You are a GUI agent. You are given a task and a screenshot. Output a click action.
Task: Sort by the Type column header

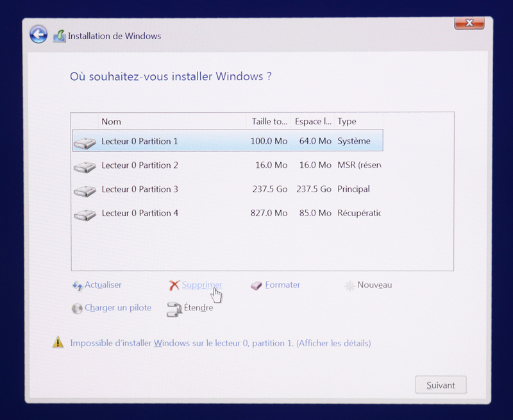point(359,122)
